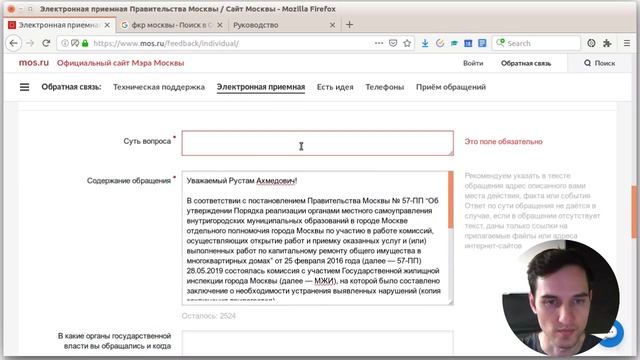Image resolution: width=640 pixels, height=360 pixels.
Task: Click the field about previously contacted authorities
Action: [x=318, y=343]
